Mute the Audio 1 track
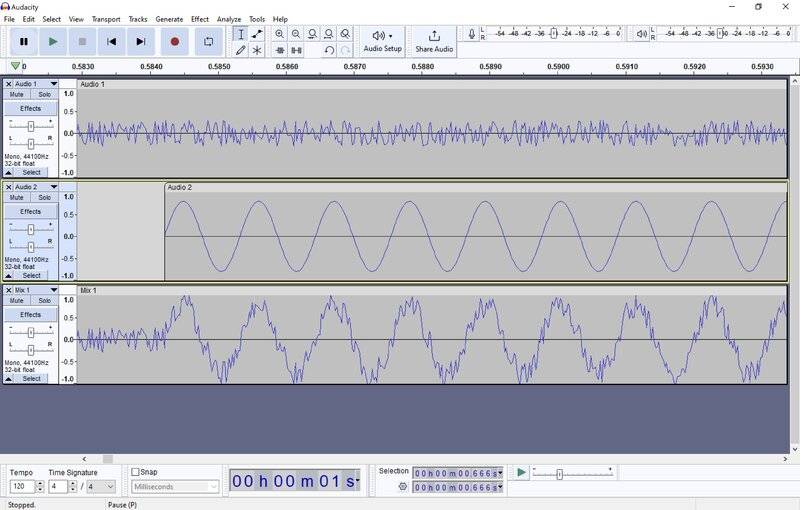Image resolution: width=800 pixels, height=510 pixels. (17, 95)
